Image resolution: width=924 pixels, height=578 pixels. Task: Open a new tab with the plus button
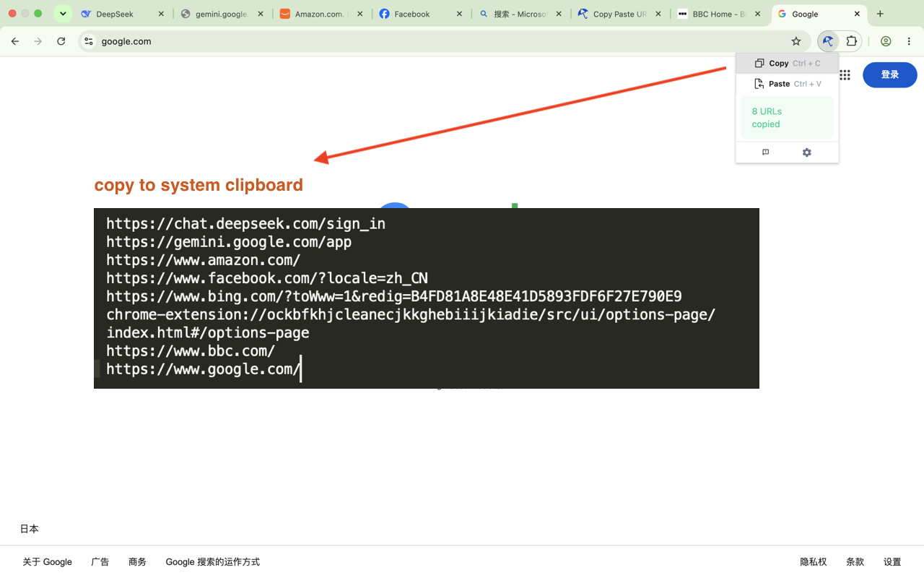(x=880, y=14)
